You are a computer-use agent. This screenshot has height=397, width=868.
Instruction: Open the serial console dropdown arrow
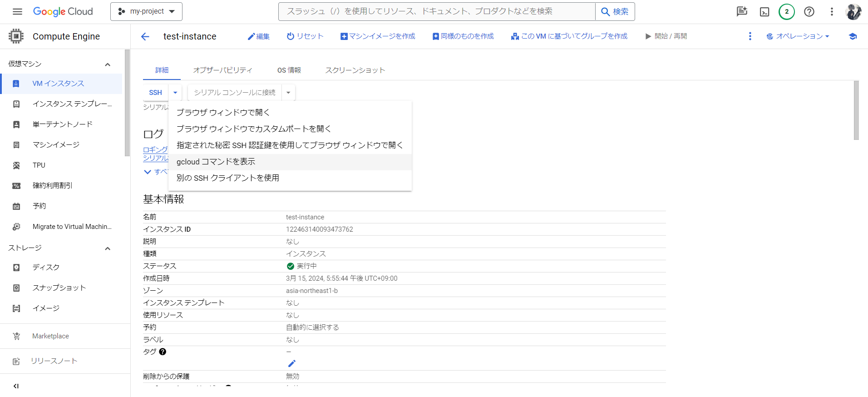(288, 92)
